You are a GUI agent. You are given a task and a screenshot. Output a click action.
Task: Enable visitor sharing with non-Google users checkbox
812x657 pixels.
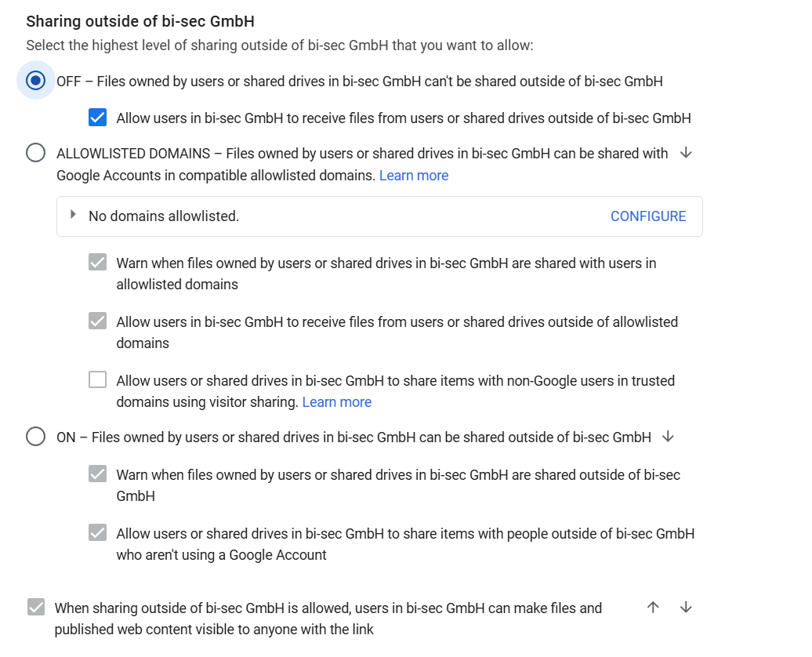[97, 380]
